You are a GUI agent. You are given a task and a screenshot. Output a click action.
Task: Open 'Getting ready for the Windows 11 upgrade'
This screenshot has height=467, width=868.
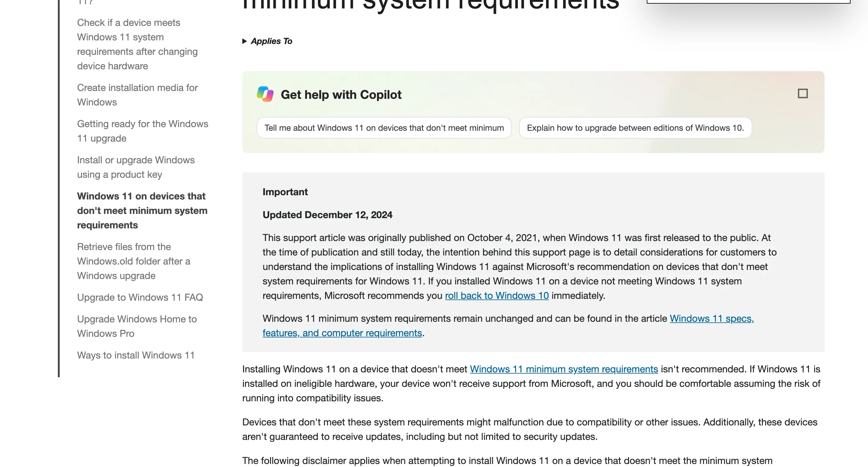(x=143, y=131)
